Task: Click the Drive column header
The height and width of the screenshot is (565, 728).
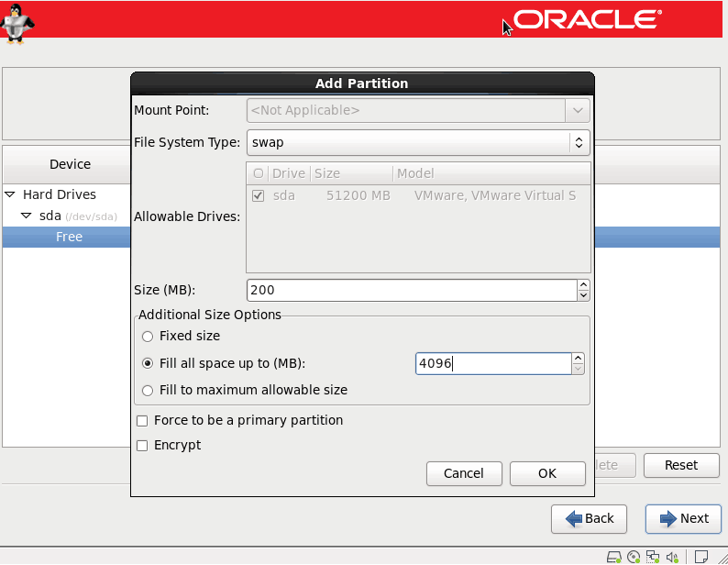Action: pyautogui.click(x=289, y=173)
